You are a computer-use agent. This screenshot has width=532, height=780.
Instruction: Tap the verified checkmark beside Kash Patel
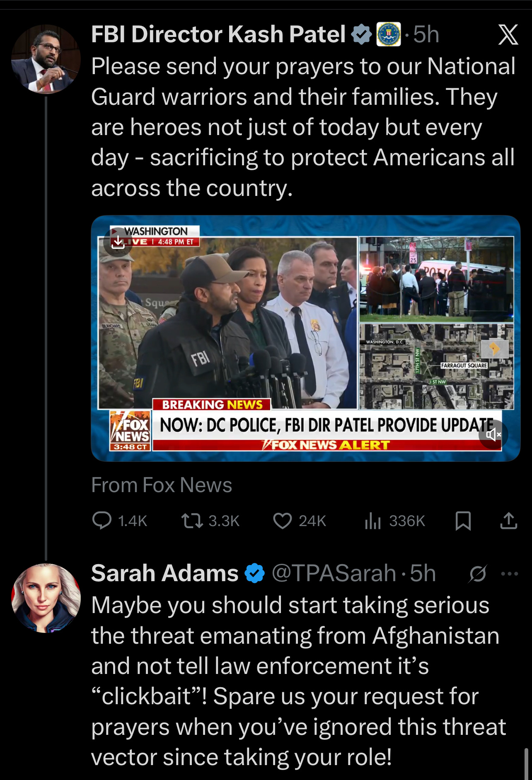point(361,34)
